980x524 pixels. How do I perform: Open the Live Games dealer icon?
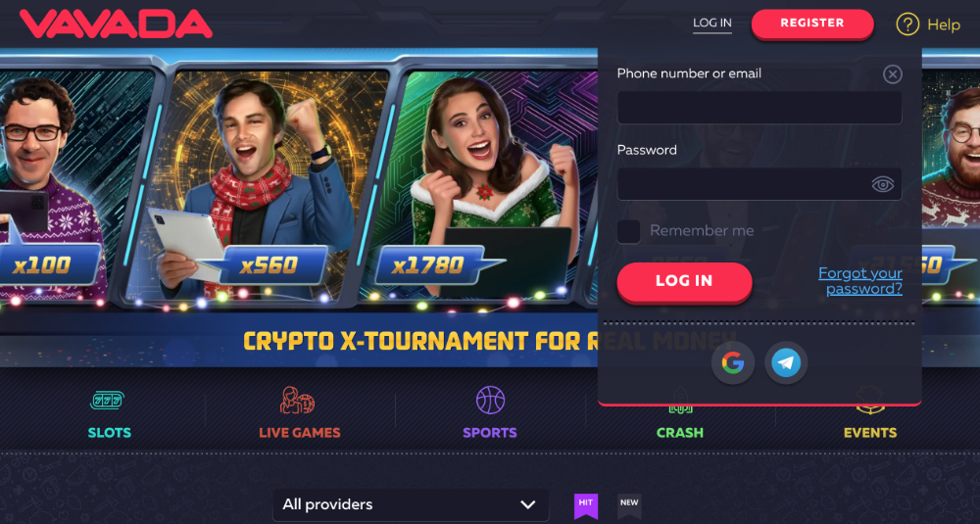298,401
